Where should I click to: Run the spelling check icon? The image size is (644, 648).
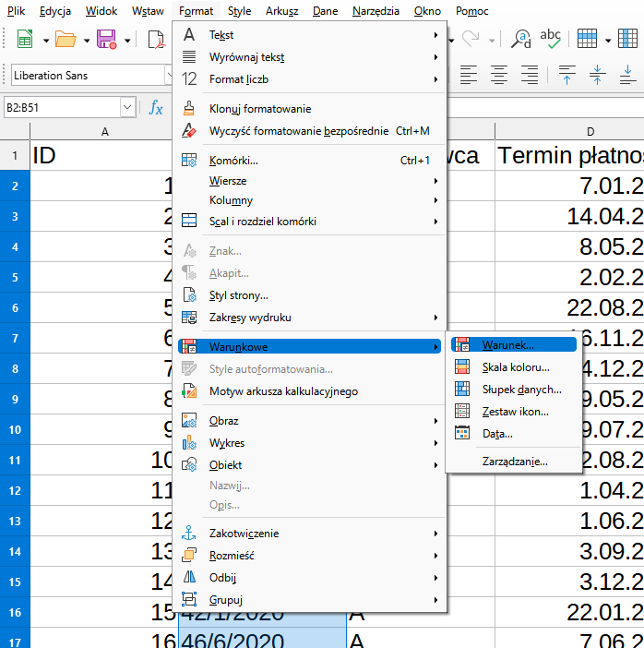(x=551, y=39)
